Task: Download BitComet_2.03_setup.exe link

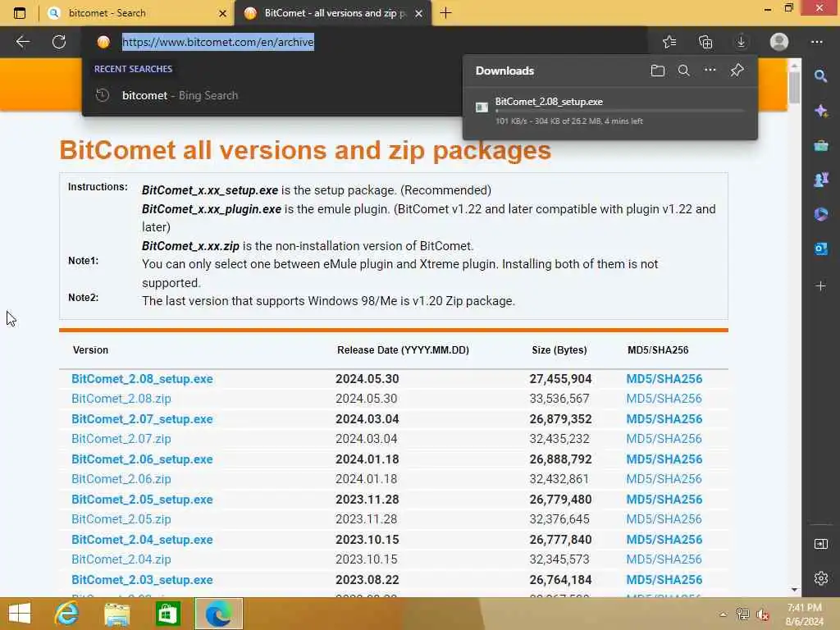Action: [142, 580]
